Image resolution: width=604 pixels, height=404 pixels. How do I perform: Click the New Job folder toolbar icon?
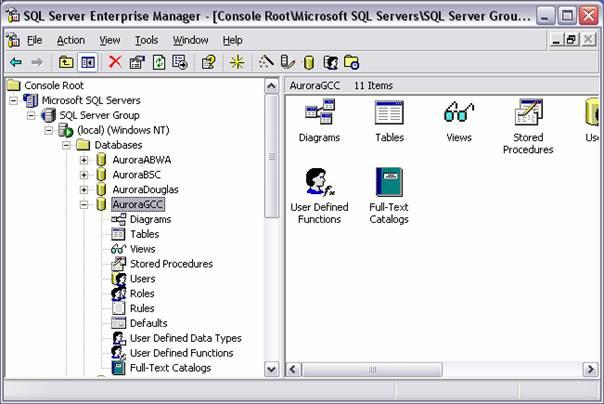coord(351,62)
